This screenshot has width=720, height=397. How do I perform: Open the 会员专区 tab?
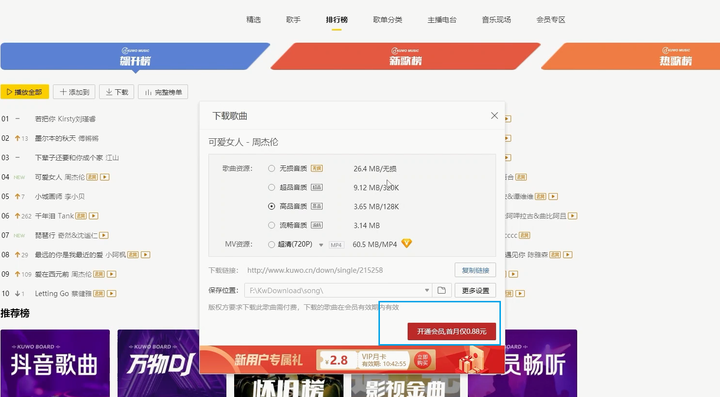[551, 20]
